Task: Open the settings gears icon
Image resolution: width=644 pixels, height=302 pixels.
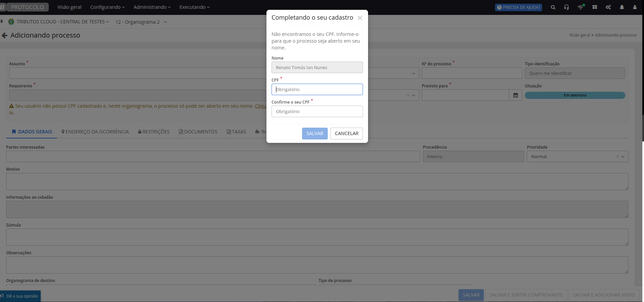Action: 608,7
